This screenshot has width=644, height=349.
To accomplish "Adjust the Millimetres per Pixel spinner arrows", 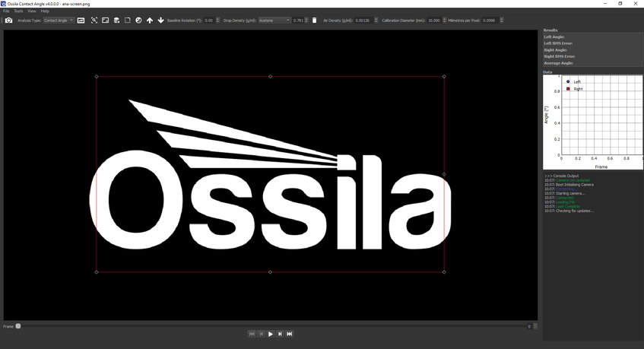I will click(x=502, y=20).
